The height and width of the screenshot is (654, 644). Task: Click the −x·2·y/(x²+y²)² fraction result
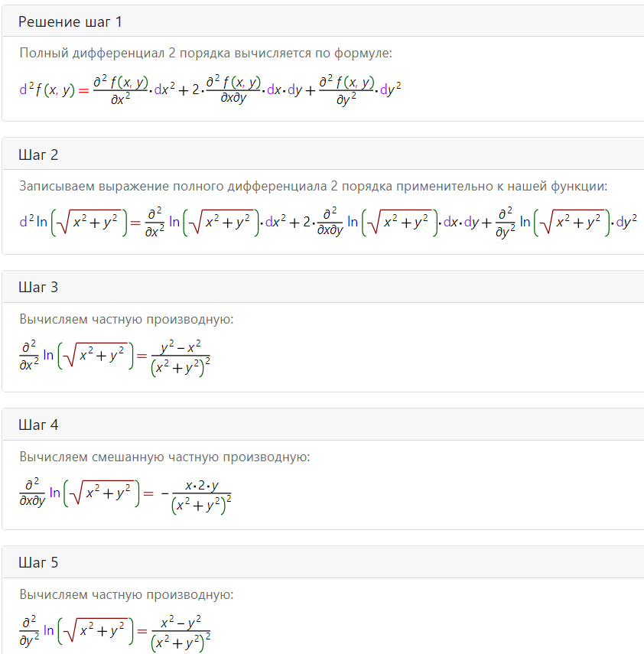196,496
